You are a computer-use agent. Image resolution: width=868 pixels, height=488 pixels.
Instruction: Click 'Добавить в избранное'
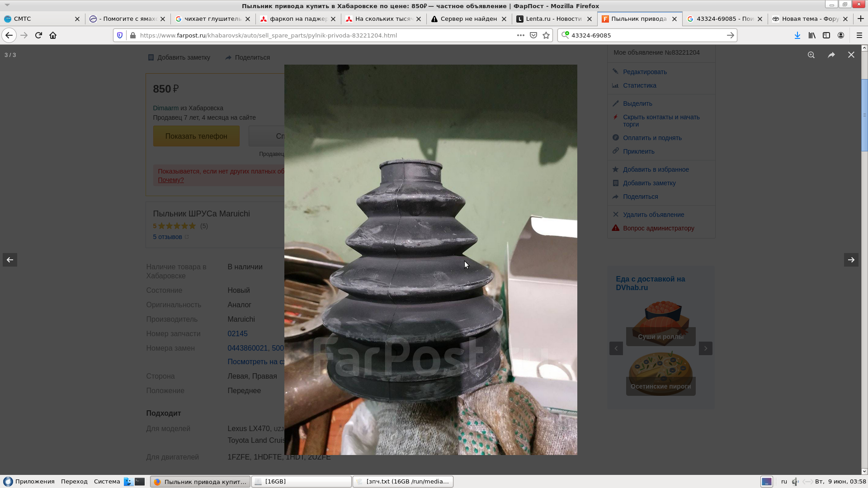[x=656, y=169]
